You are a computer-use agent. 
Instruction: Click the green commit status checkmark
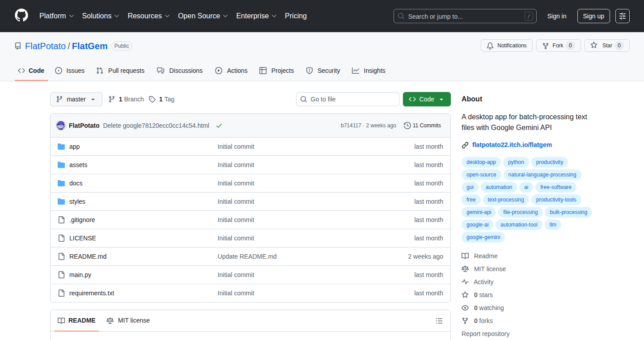coord(219,126)
